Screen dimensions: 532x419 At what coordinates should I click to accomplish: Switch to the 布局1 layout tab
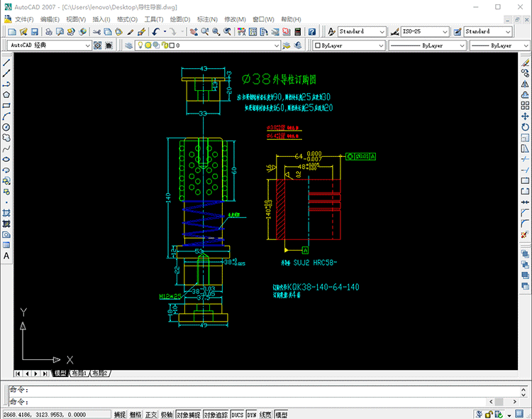(79, 373)
